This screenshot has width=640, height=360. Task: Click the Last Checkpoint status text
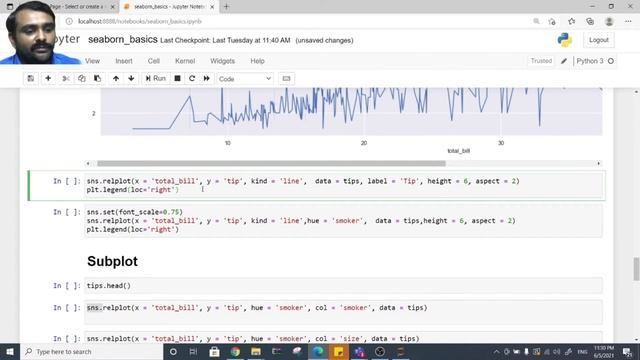click(x=225, y=40)
